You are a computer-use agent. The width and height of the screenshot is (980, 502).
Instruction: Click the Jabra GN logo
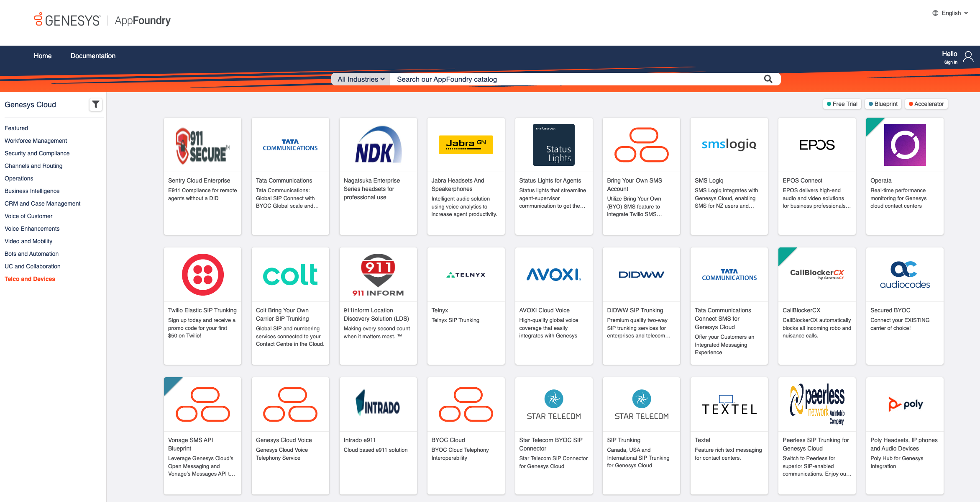pyautogui.click(x=466, y=144)
